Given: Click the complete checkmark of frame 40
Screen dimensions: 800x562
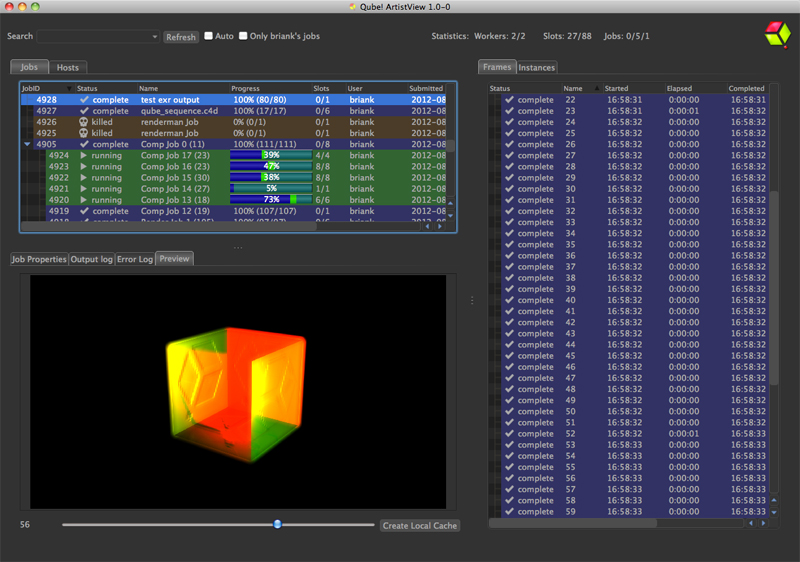Looking at the screenshot, I should [509, 300].
